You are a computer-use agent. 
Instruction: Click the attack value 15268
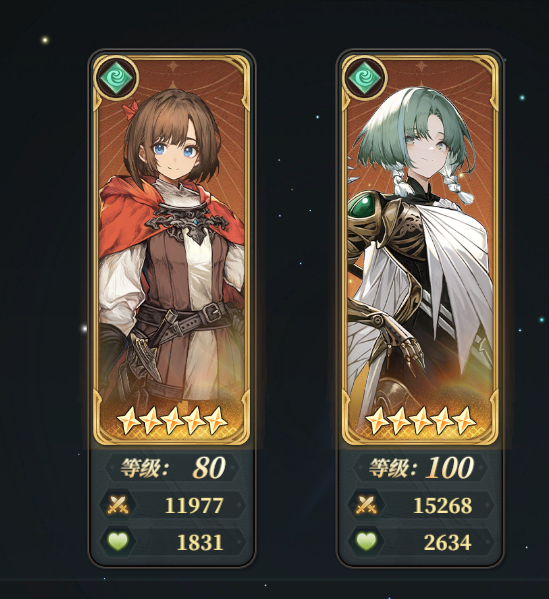tap(442, 506)
